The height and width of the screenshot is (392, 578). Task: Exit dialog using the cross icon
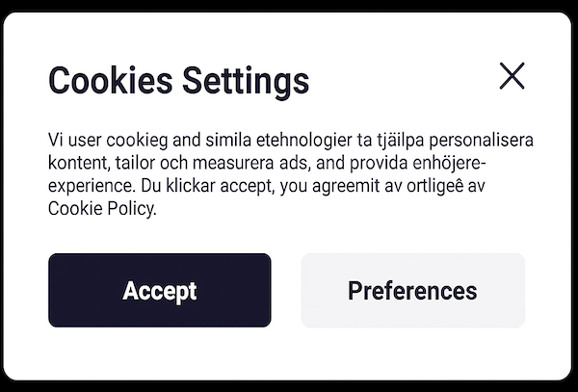[512, 76]
